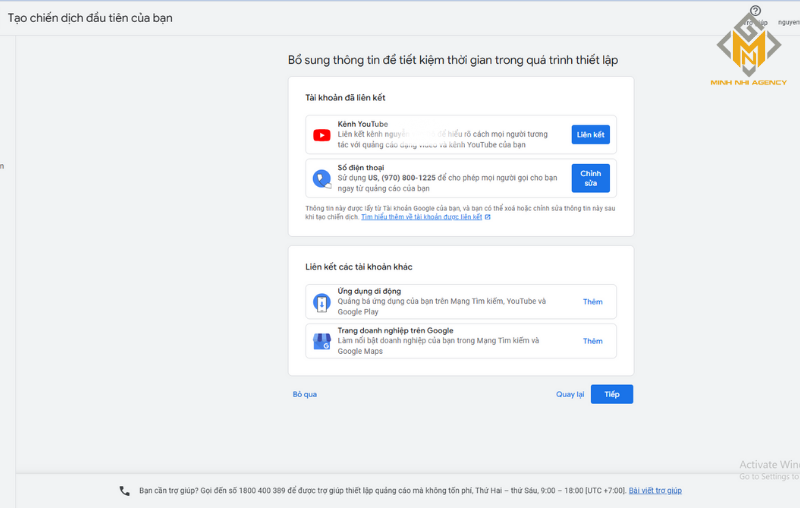Continue with the Tiếp button
The height and width of the screenshot is (508, 800).
pos(611,394)
